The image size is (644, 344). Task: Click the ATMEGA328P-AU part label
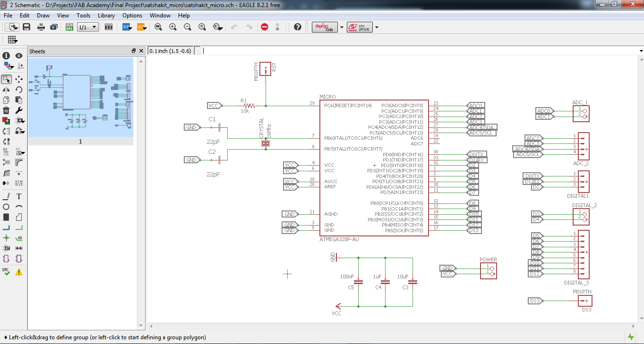point(339,239)
